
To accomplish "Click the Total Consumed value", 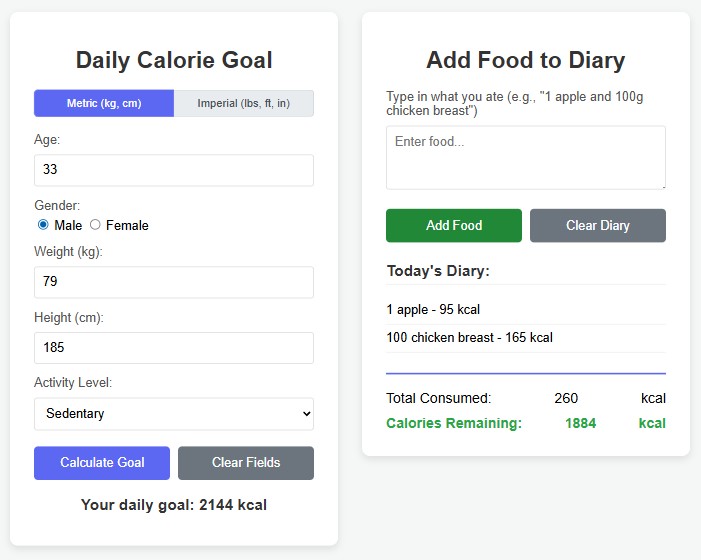I will click(x=566, y=398).
